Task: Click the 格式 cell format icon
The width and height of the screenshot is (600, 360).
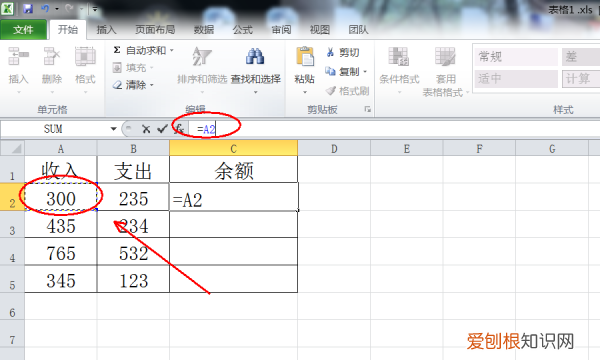Action: click(x=85, y=57)
